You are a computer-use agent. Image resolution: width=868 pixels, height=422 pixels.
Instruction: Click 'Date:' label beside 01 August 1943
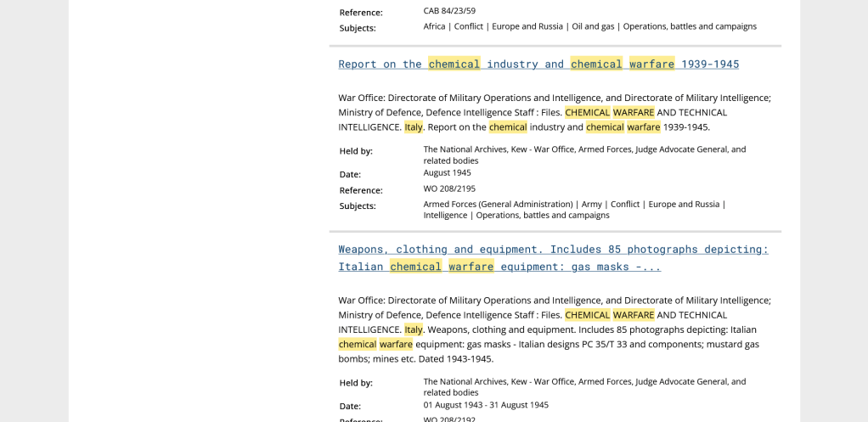350,406
